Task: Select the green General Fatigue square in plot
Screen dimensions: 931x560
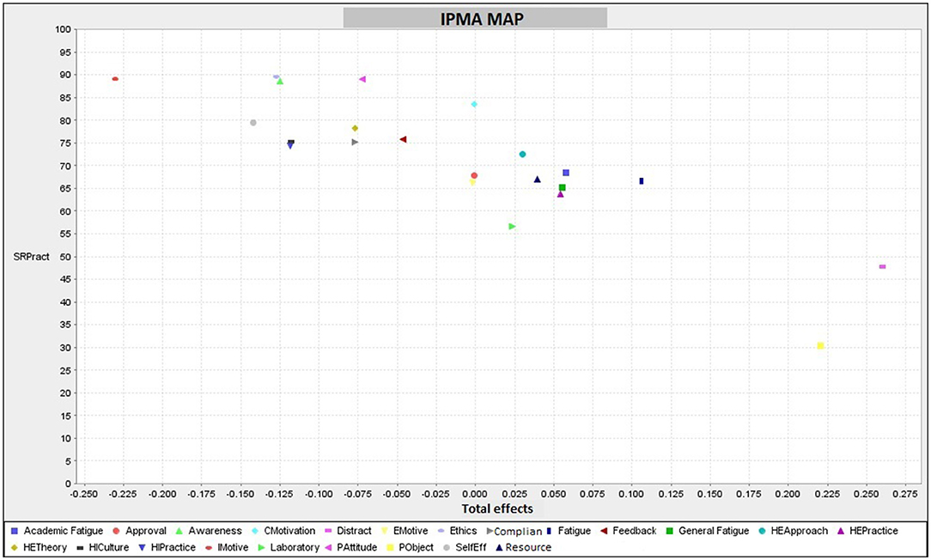Action: pos(563,187)
